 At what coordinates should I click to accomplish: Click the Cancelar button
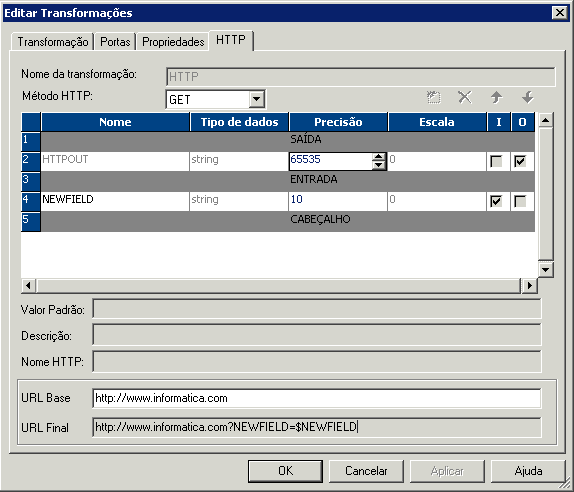click(x=366, y=471)
